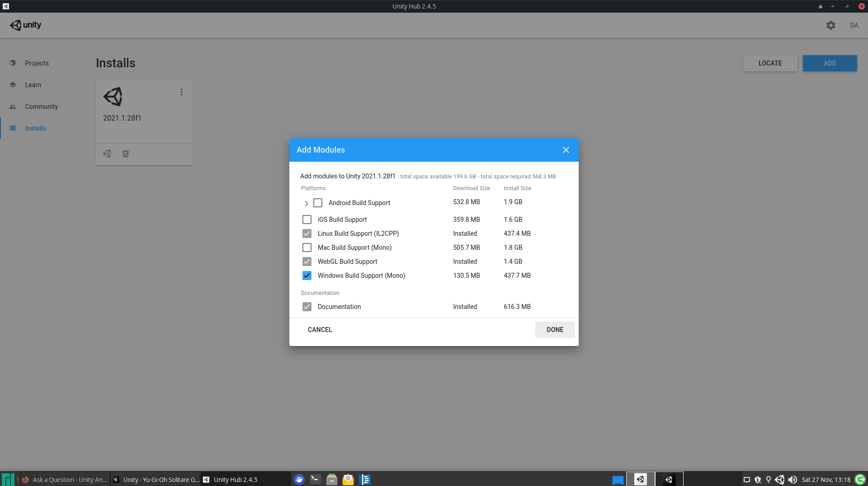Switch to Unity Yu-Gi-Oh Solitare window
Screen dimensions: 868x486
point(156,480)
